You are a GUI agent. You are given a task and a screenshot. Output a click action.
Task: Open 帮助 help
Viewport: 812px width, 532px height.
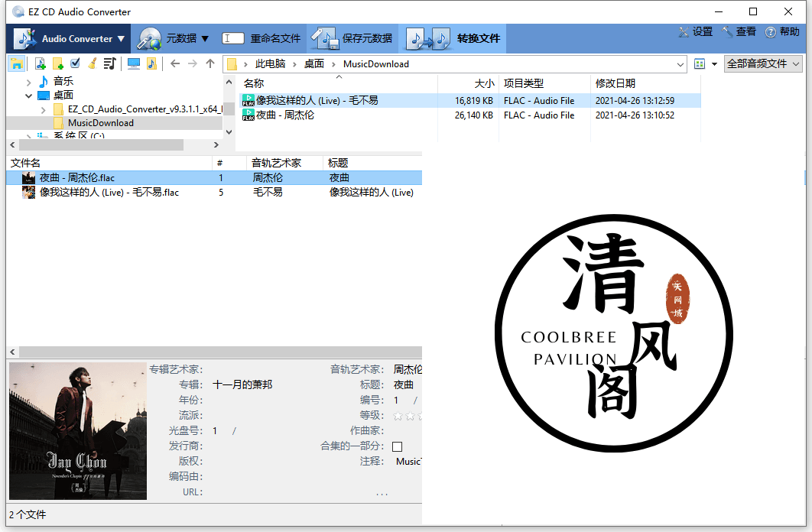(782, 31)
